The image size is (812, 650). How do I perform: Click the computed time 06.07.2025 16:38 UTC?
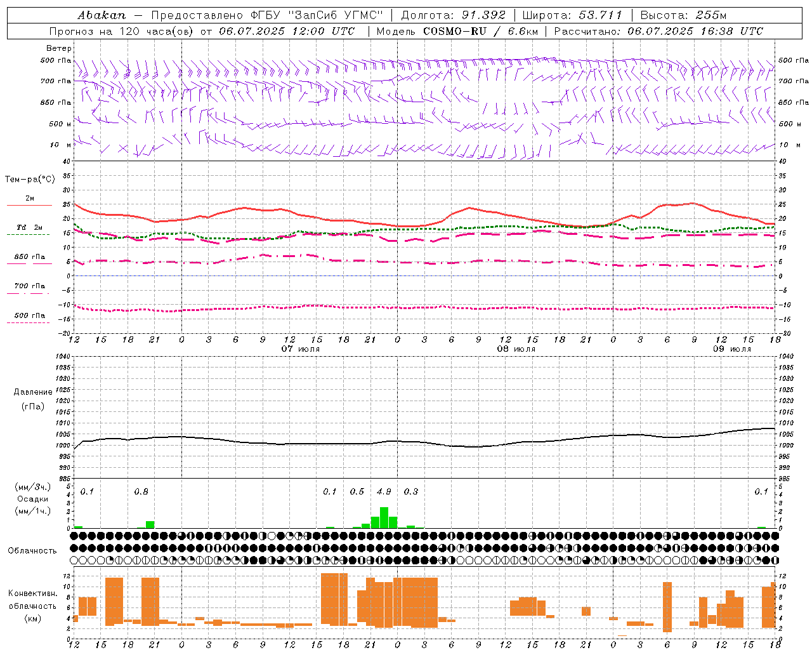pyautogui.click(x=695, y=31)
